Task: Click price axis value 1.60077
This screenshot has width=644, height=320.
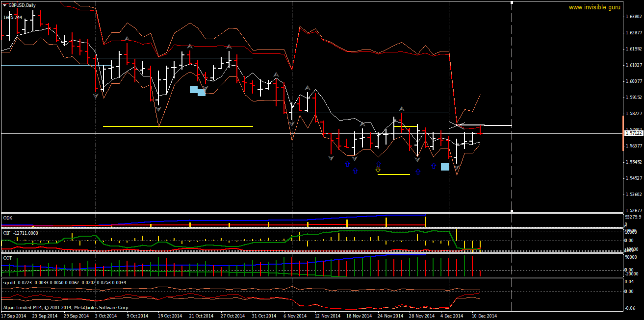Action: (634, 81)
